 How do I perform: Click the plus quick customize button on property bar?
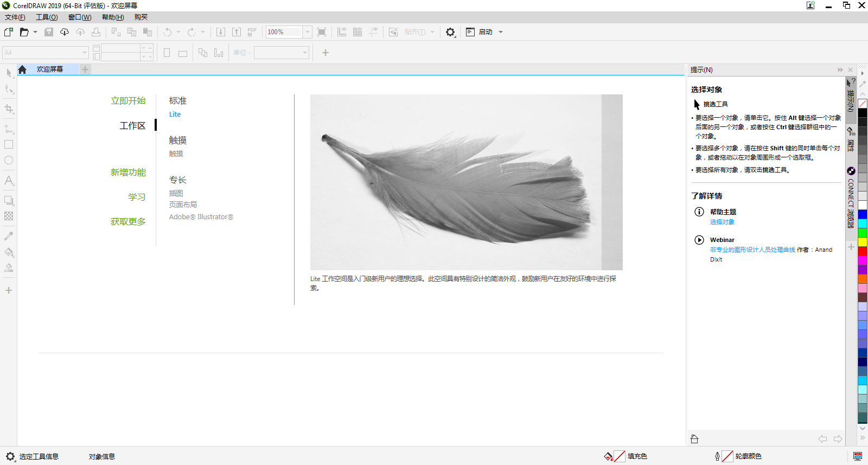pos(325,53)
